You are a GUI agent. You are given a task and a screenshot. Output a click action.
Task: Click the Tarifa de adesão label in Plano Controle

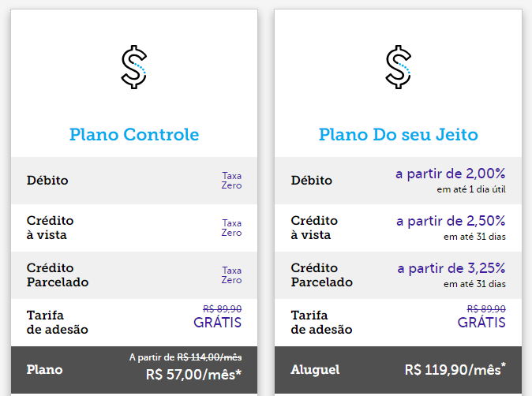(58, 323)
